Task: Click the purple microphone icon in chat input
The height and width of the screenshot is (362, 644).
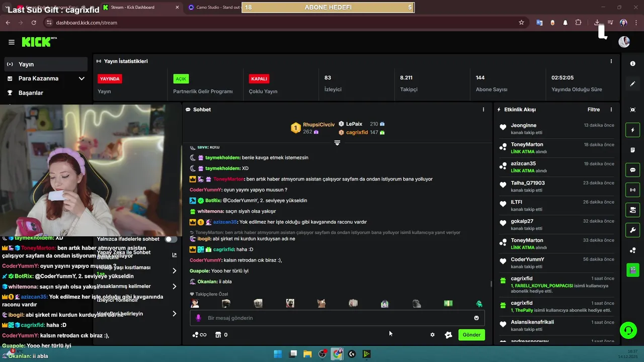Action: click(198, 318)
